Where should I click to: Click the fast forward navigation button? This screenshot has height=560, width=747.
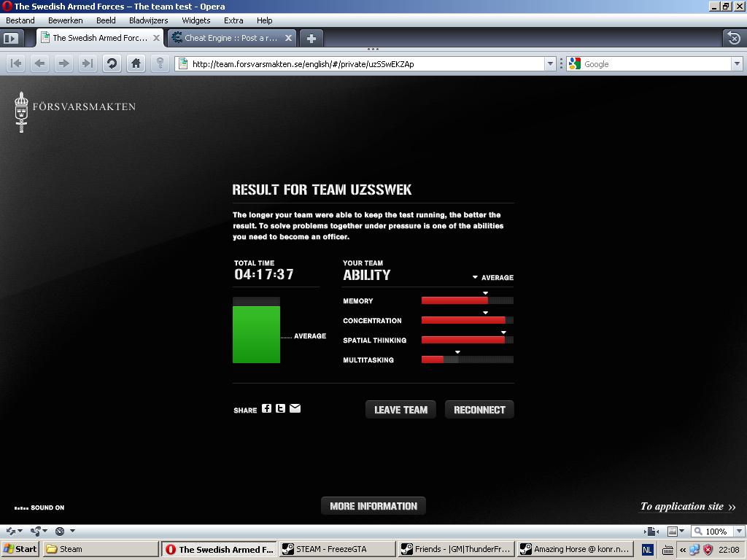(x=88, y=63)
